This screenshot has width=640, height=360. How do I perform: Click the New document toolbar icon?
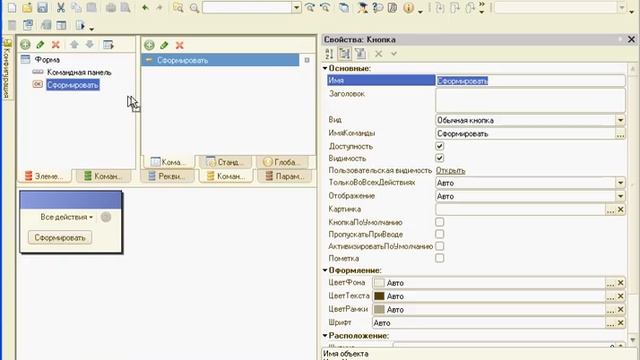(12, 7)
